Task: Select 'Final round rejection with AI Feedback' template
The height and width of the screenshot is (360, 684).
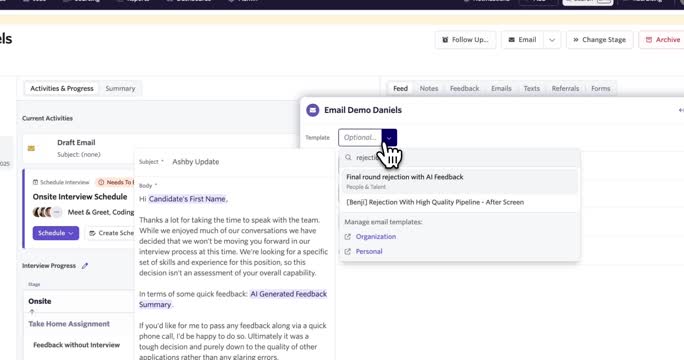Action: 460,181
